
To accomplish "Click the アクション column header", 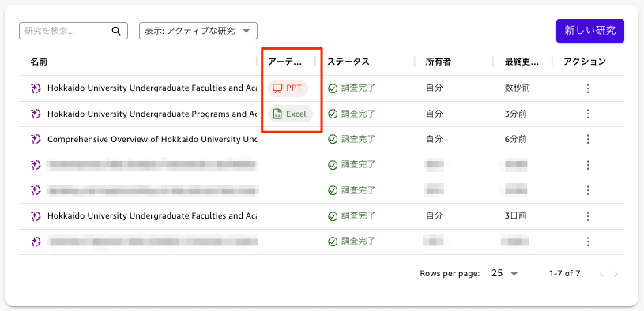I will (585, 62).
